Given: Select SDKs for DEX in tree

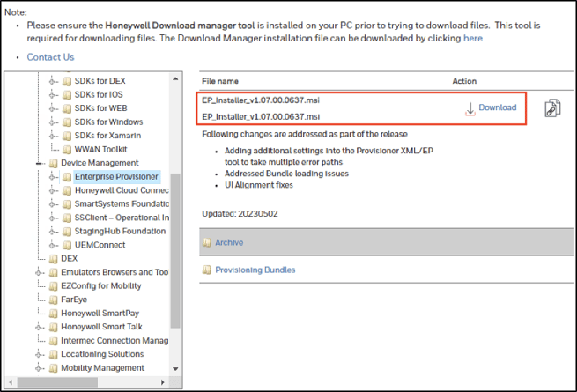Looking at the screenshot, I should [x=100, y=81].
